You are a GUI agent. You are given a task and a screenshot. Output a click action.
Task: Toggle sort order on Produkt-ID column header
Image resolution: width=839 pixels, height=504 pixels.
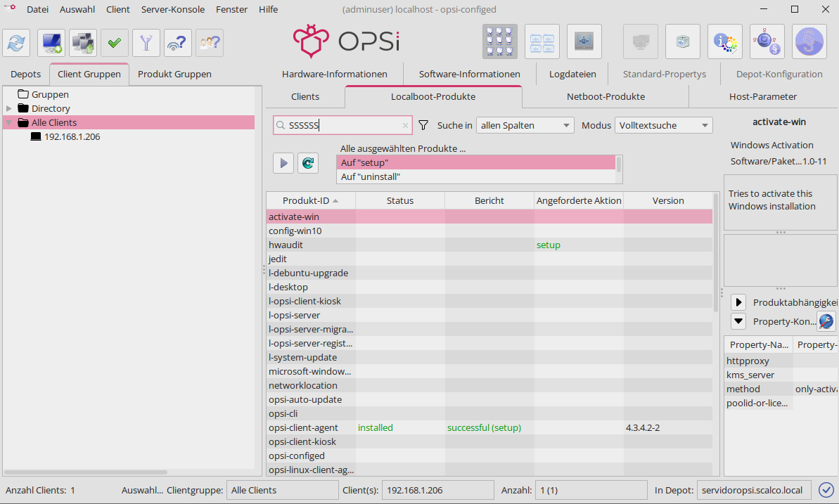(310, 200)
